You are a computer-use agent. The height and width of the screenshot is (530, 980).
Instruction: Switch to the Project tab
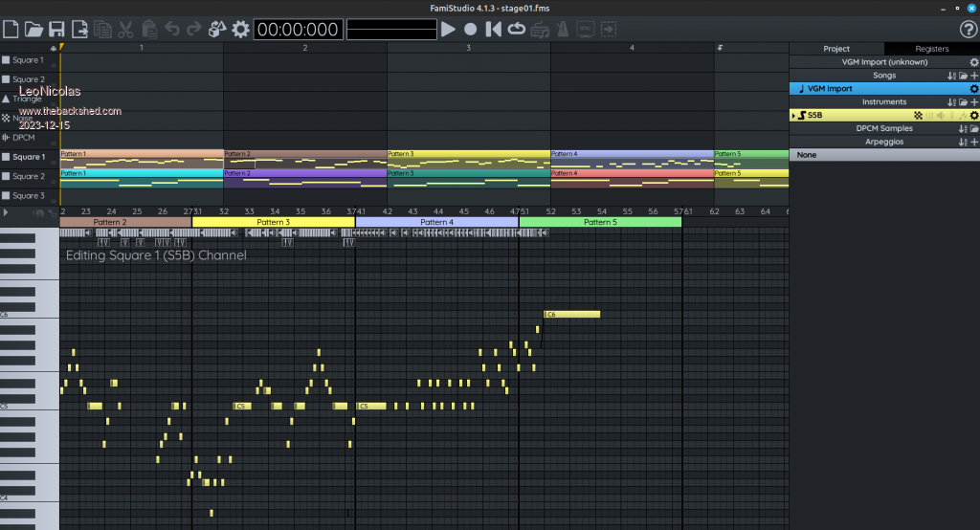pos(836,49)
